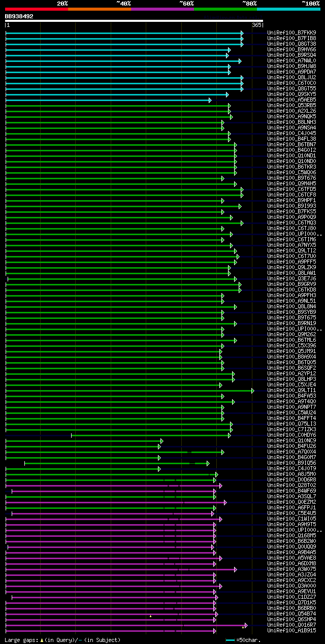This screenshot has width=325, height=644.
Task: Click the UniRef100_Q016R7 label
Action: (x=291, y=625)
